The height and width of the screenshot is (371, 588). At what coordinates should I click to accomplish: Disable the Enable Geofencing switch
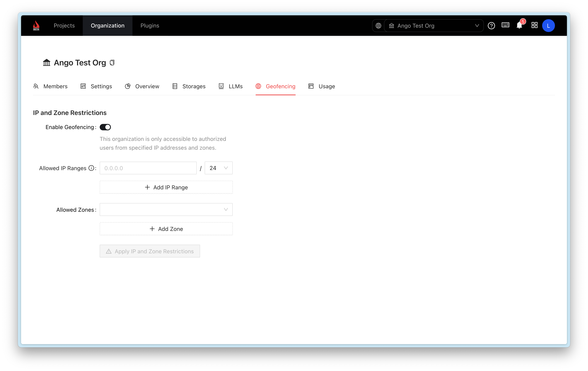(105, 127)
